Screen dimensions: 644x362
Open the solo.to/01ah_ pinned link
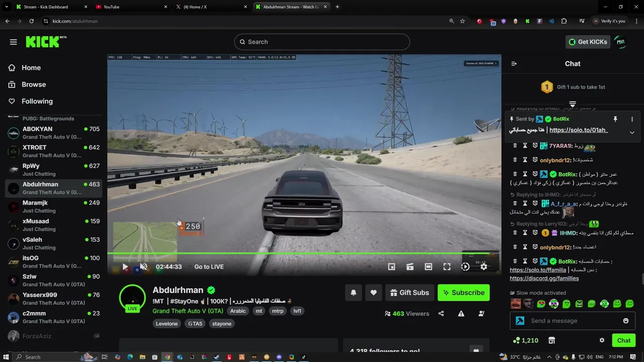tap(579, 130)
